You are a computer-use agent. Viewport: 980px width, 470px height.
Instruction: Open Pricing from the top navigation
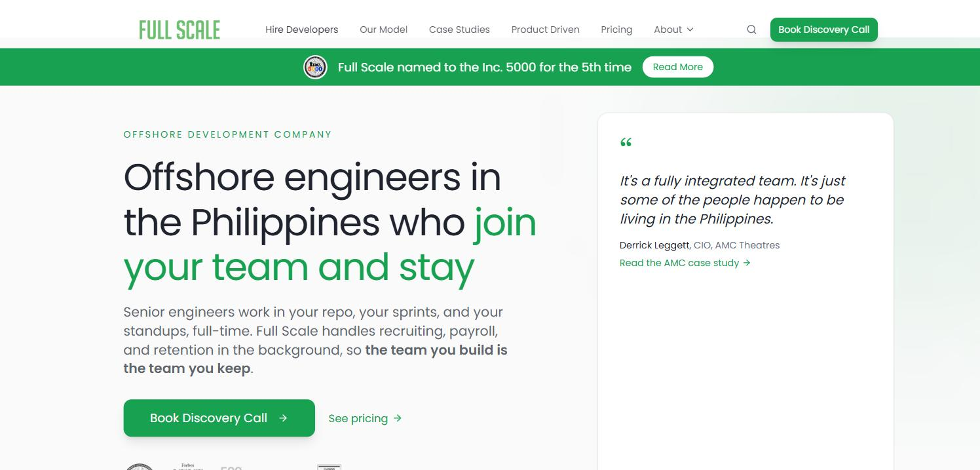[616, 29]
